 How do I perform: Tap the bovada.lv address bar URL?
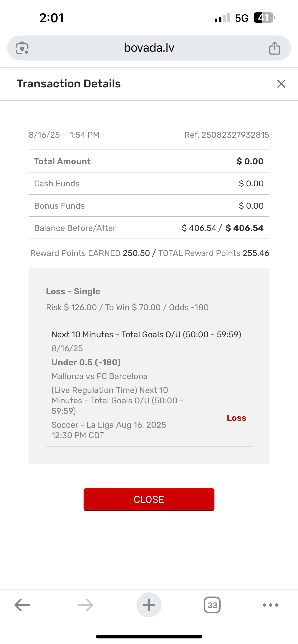149,48
